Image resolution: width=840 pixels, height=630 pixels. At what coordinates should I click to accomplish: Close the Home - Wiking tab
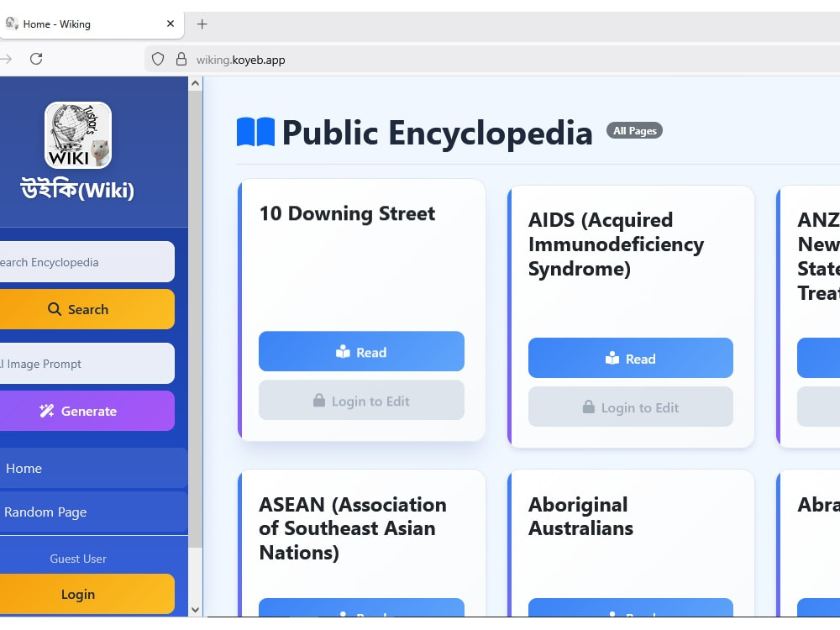[171, 24]
